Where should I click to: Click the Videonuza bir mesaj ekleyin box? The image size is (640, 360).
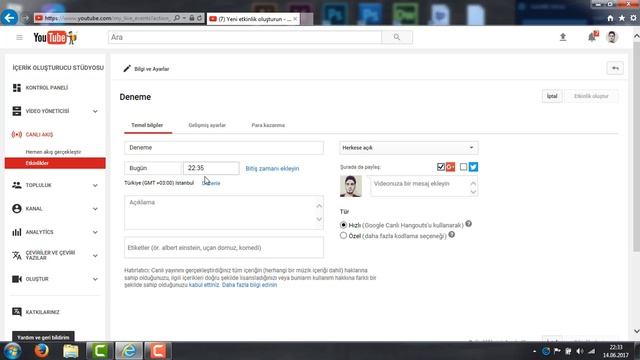[x=424, y=186]
